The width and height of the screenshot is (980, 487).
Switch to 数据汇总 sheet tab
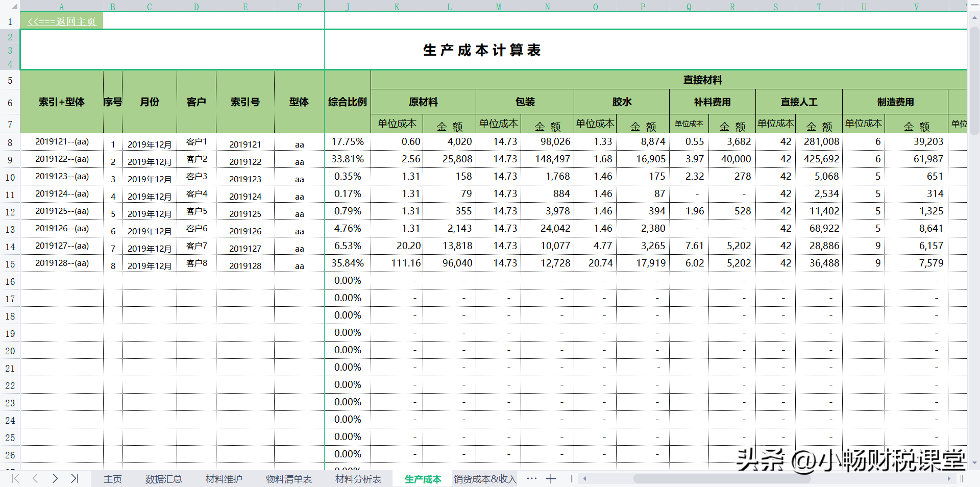point(164,479)
